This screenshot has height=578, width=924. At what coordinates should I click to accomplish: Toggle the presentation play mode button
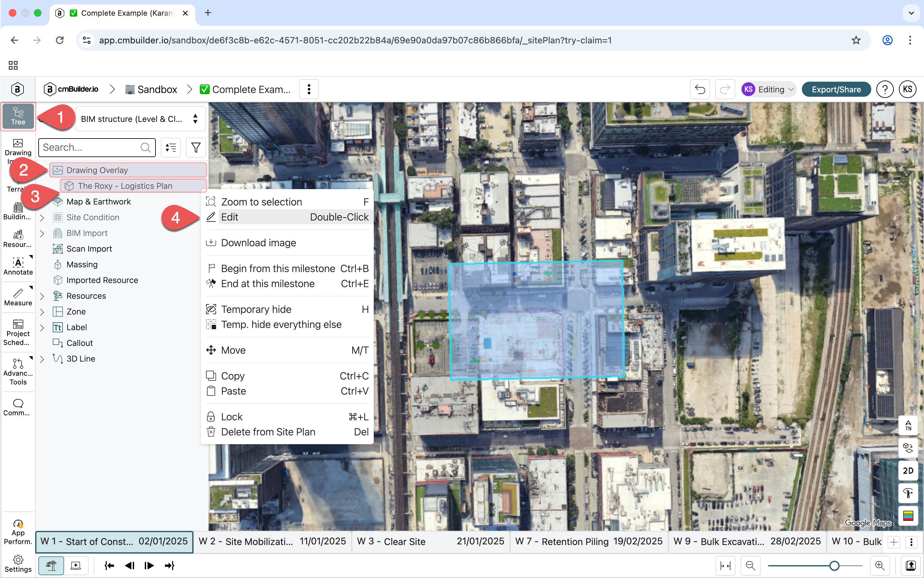tap(76, 565)
